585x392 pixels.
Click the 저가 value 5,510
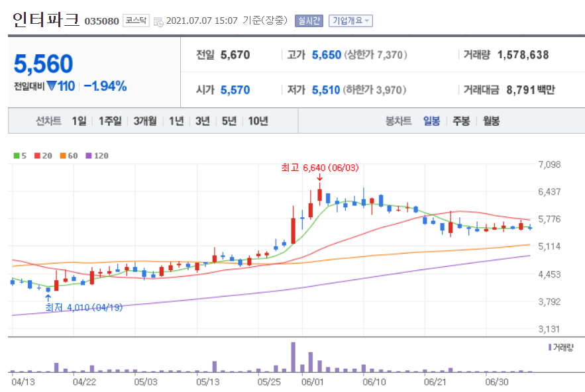(x=326, y=90)
